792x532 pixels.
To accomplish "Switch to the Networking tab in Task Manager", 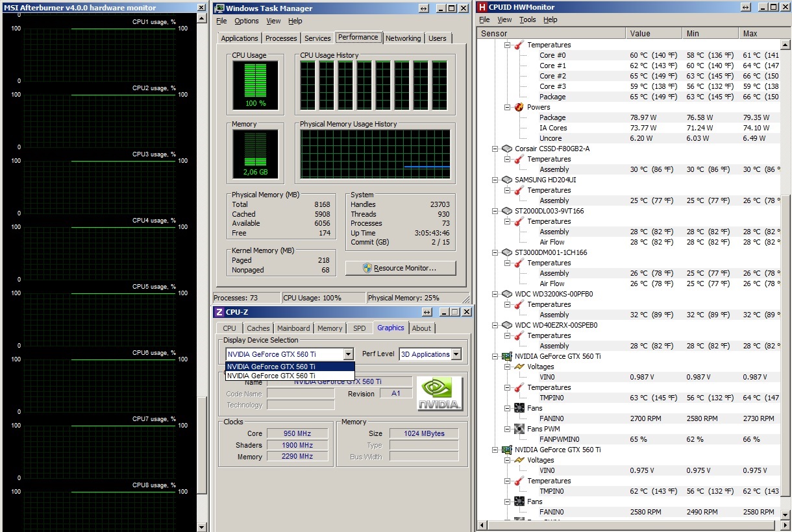I will click(403, 38).
